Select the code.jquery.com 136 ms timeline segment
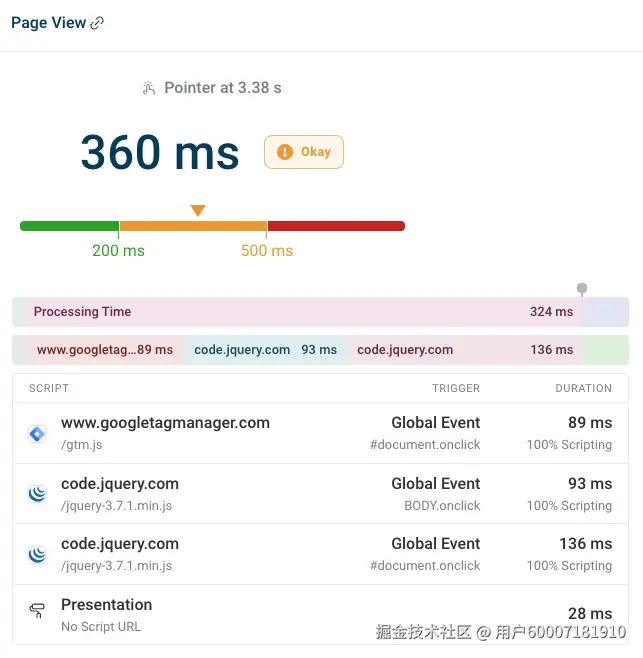Viewport: 643px width, 658px height. [465, 350]
